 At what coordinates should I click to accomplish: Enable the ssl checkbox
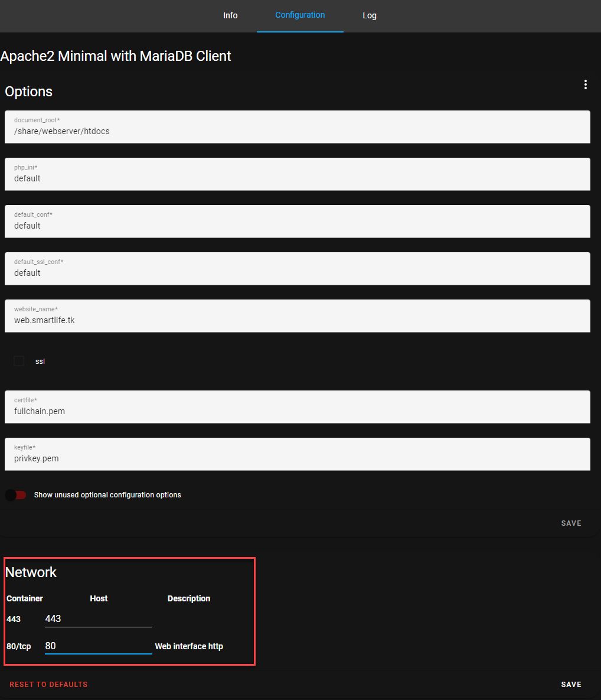[18, 360]
